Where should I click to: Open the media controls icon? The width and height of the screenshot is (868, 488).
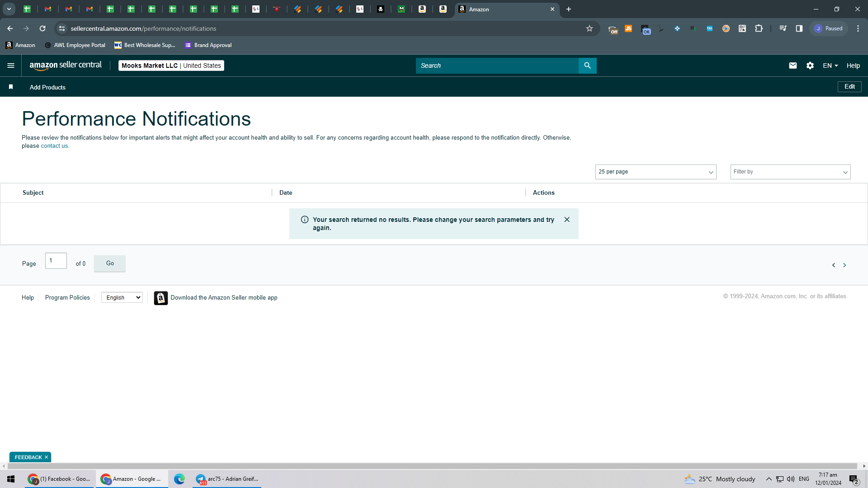click(x=783, y=28)
